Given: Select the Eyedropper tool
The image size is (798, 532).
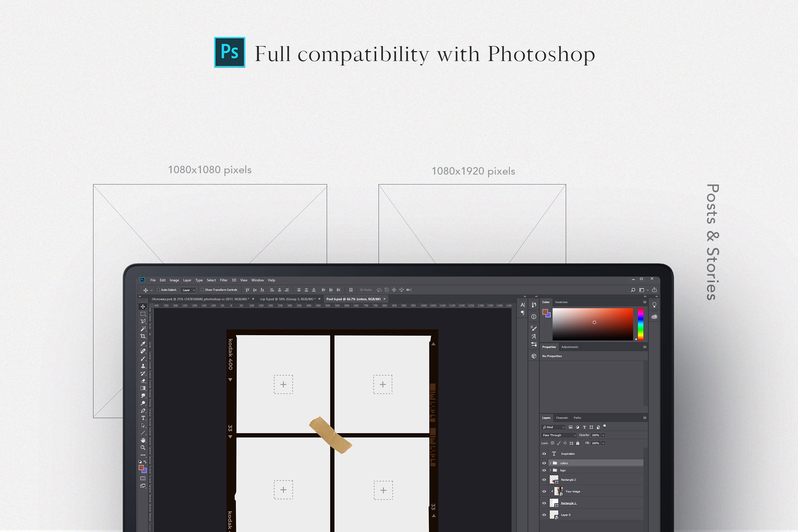Looking at the screenshot, I should click(x=143, y=344).
